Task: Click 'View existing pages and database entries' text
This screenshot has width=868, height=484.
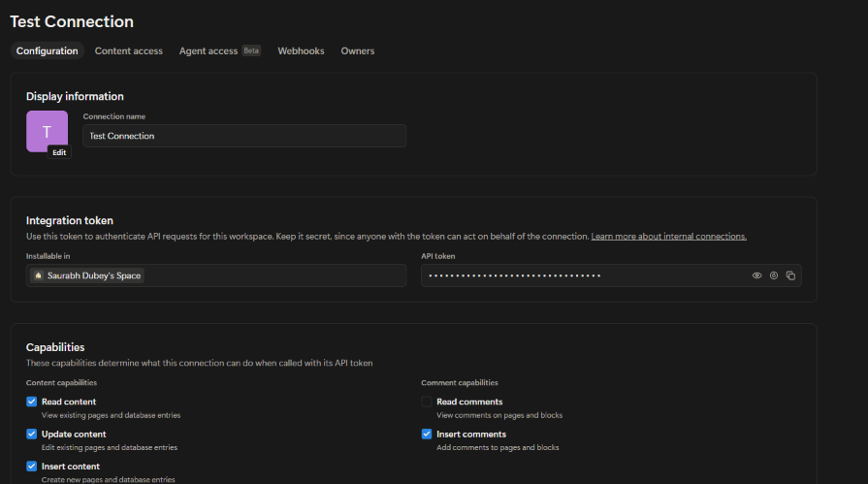Action: [x=112, y=415]
